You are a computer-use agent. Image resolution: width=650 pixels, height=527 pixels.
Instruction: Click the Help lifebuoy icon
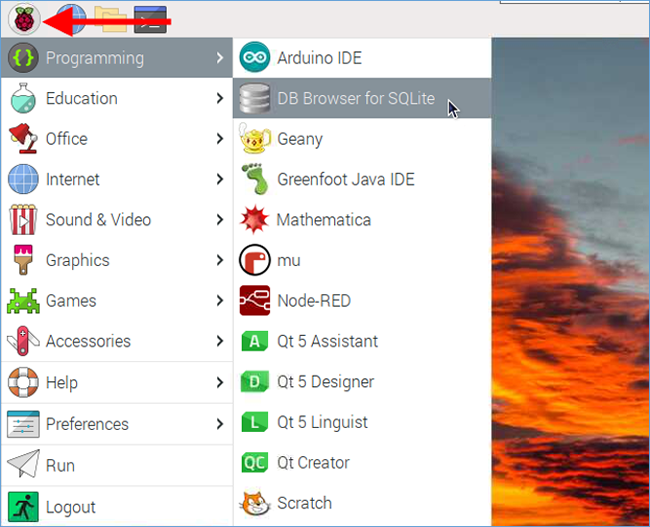tap(23, 382)
